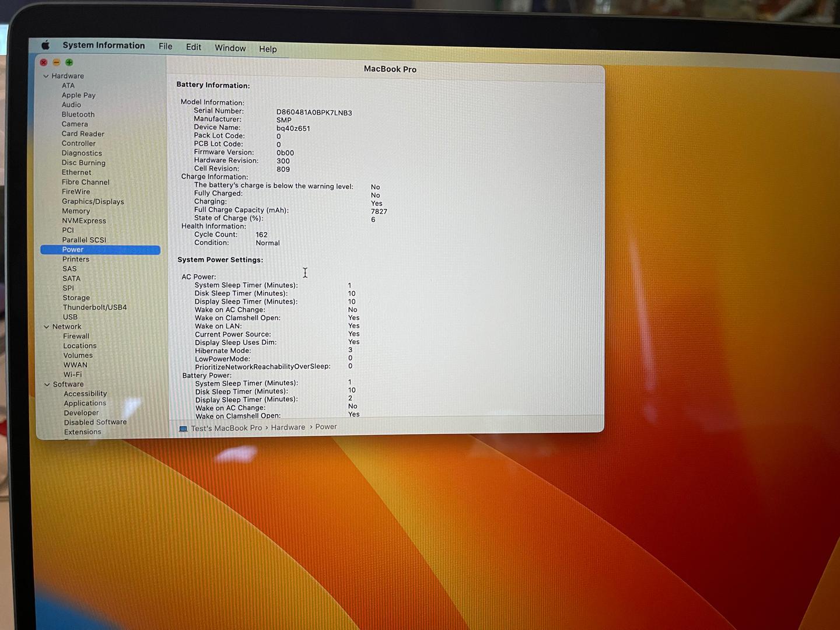Viewport: 840px width, 630px height.
Task: Click the Condition value Normal
Action: (x=268, y=243)
